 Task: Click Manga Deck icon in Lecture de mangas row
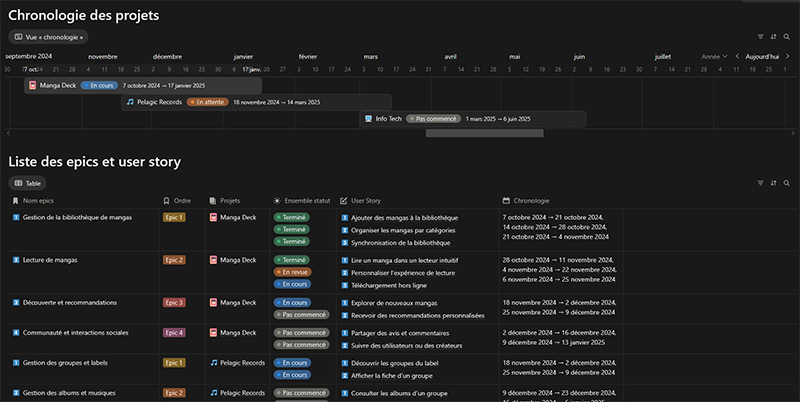213,260
